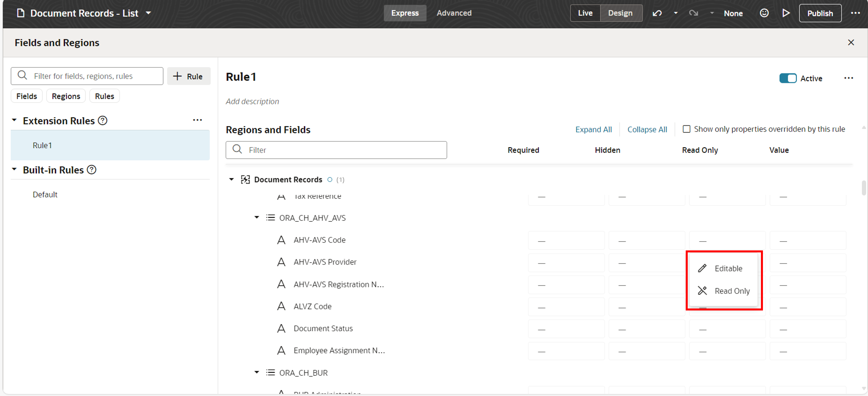Click the Preview play icon
This screenshot has height=396, width=868.
point(786,13)
